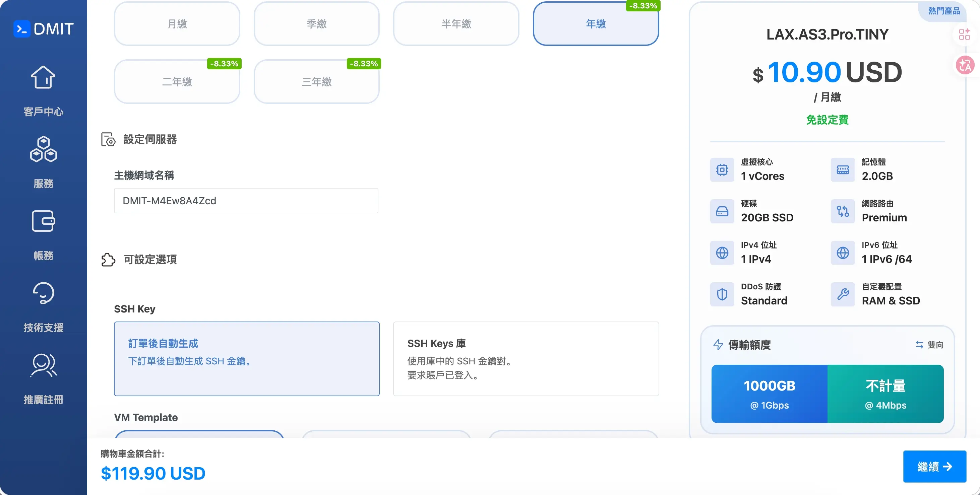Click the 可設定選項 puzzle icon
Viewport: 980px width, 495px height.
[109, 260]
